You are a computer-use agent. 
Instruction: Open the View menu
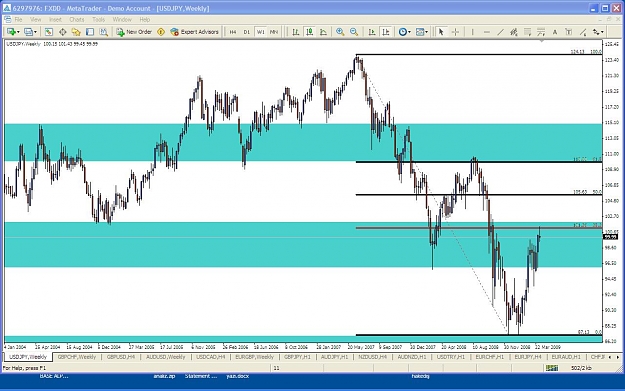click(x=35, y=19)
